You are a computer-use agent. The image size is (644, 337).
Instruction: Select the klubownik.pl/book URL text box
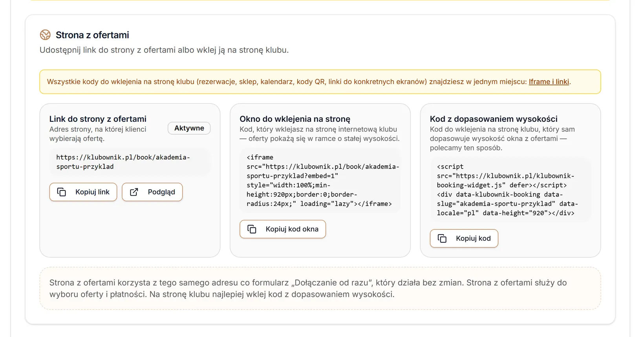pos(130,162)
